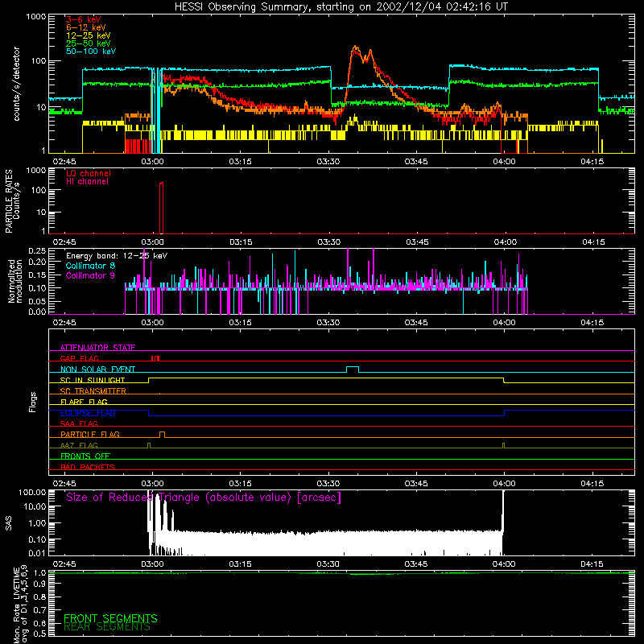Click the red pulses on the GAP FLAG line
The width and height of the screenshot is (644, 644).
click(x=155, y=358)
